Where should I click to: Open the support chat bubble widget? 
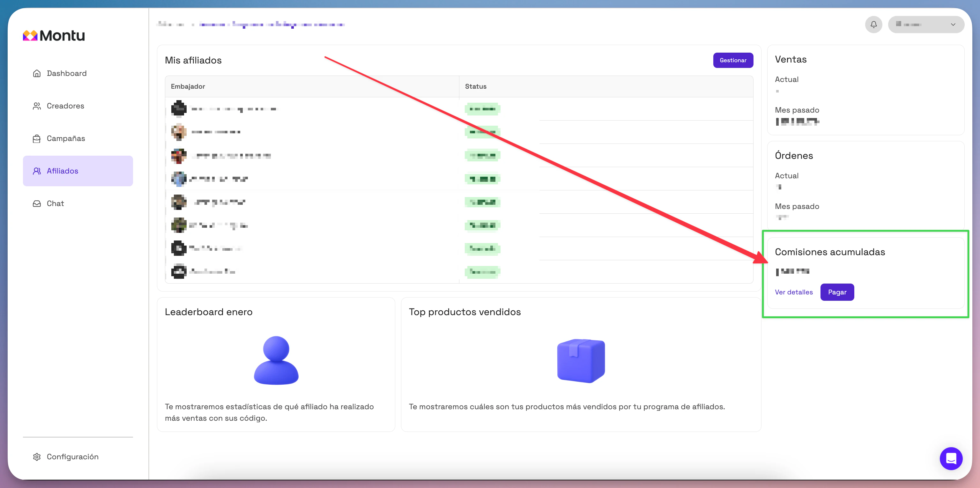[951, 458]
